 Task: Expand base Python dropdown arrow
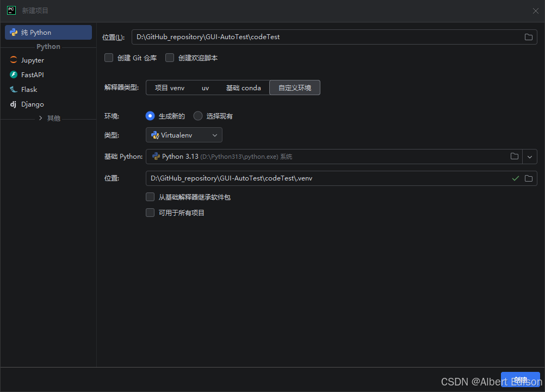[x=530, y=157]
